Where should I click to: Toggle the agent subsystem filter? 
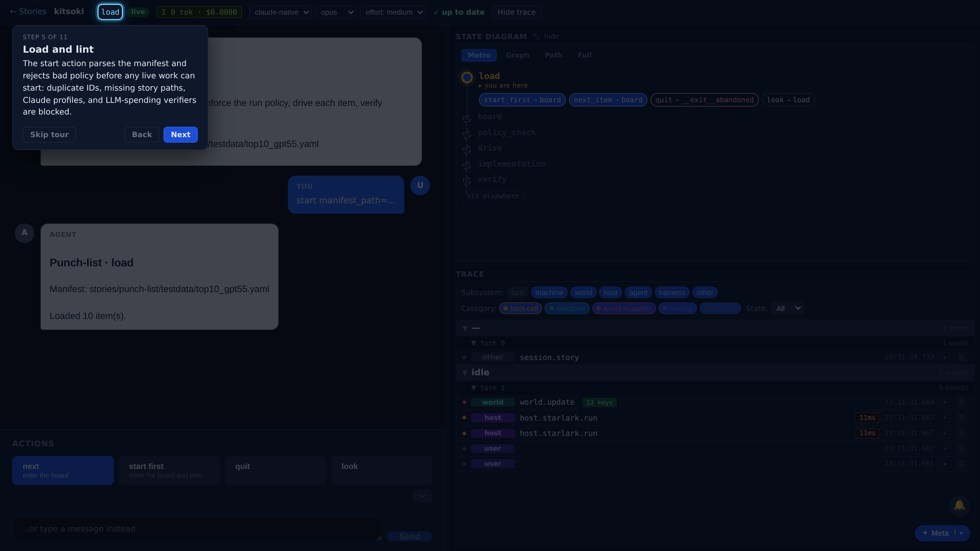tap(638, 293)
